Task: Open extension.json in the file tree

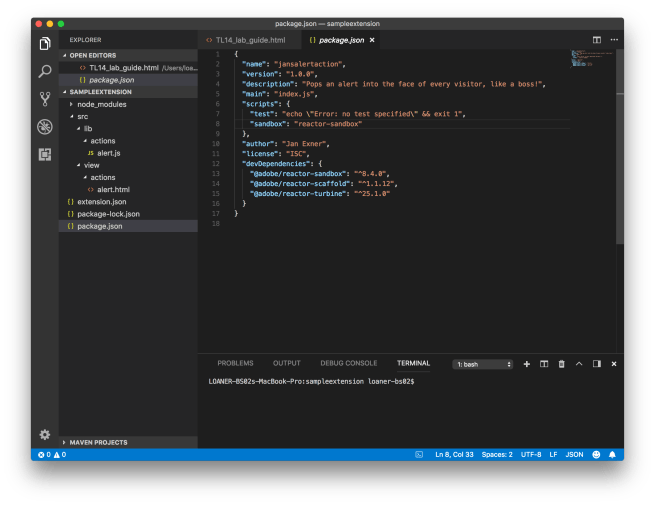Action: (101, 202)
